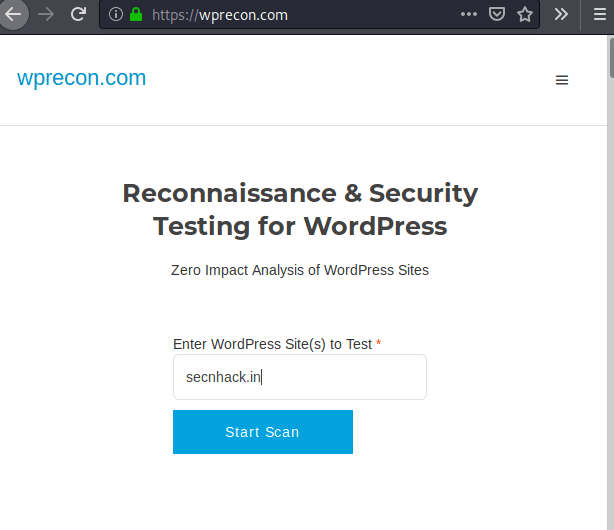Viewport: 614px width, 530px height.
Task: Open the wprecon site hamburger menu
Action: click(x=562, y=80)
